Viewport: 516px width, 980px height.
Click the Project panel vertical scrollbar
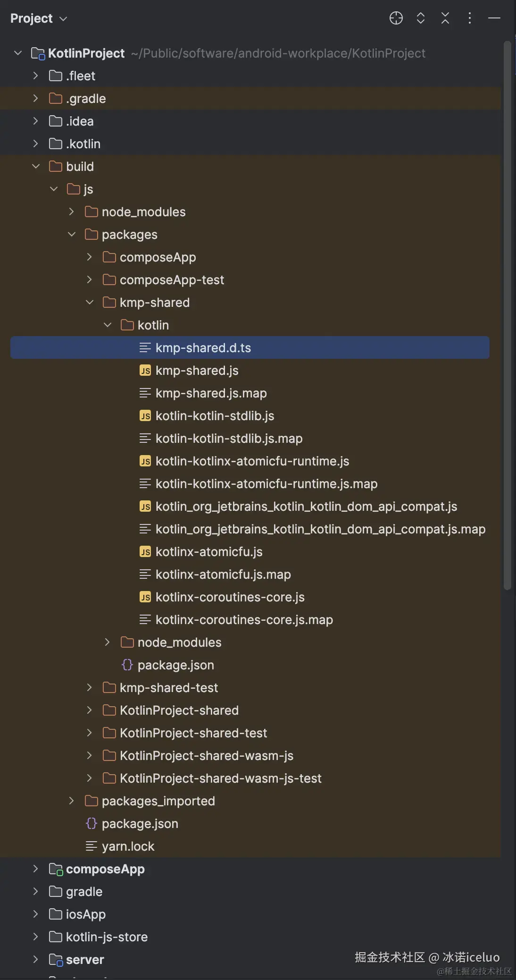[x=508, y=315]
